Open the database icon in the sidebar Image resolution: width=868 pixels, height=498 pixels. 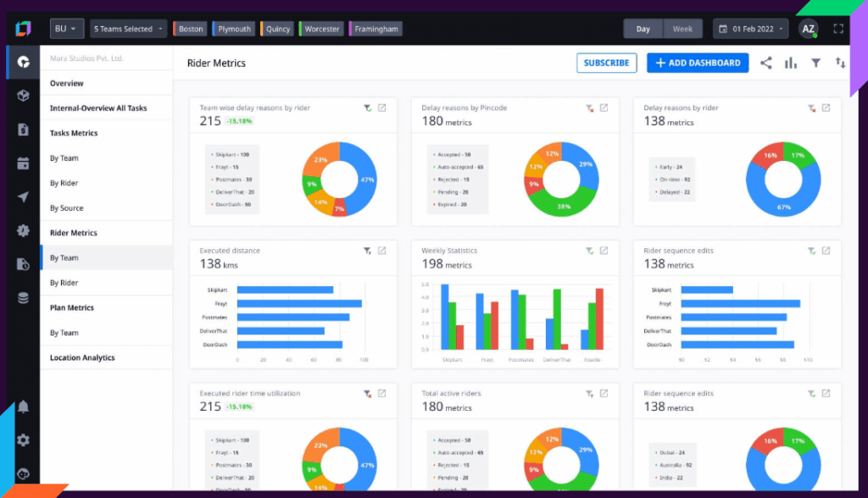click(x=23, y=297)
